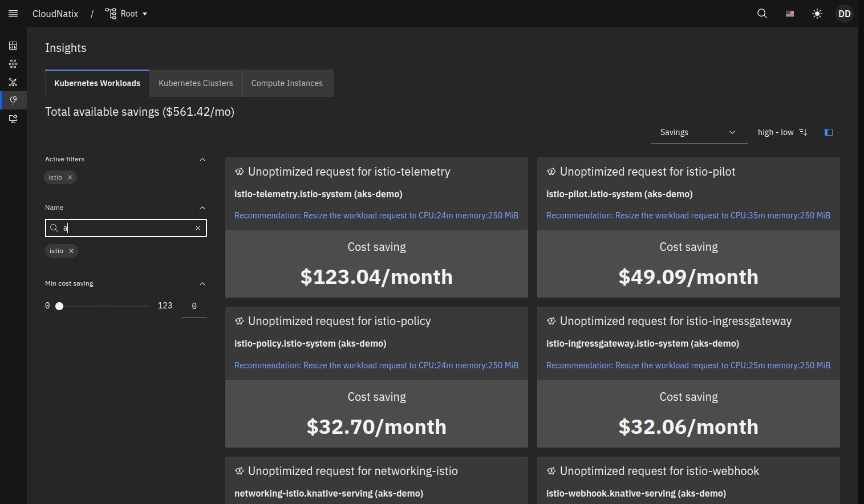Toggle the light/dark theme sun icon

click(817, 14)
